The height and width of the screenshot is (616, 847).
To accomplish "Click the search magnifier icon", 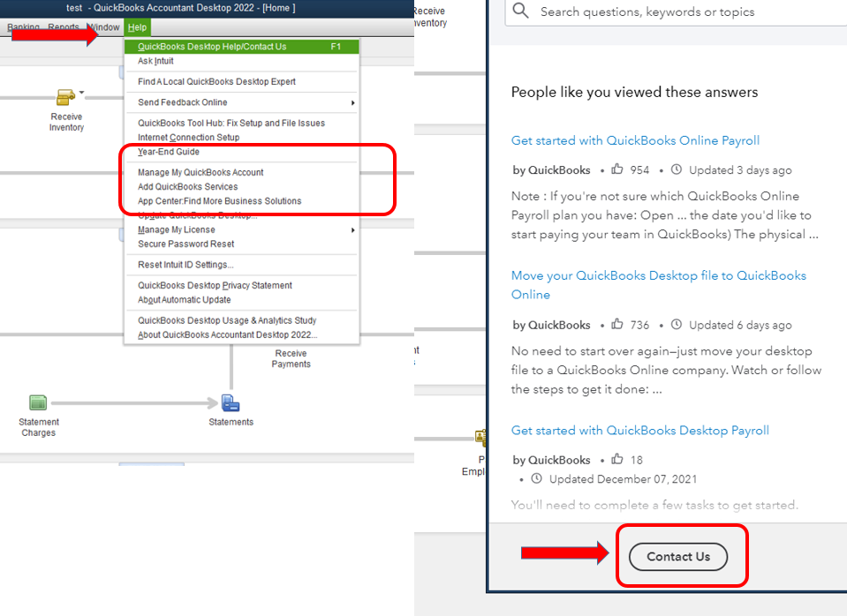I will (x=520, y=11).
